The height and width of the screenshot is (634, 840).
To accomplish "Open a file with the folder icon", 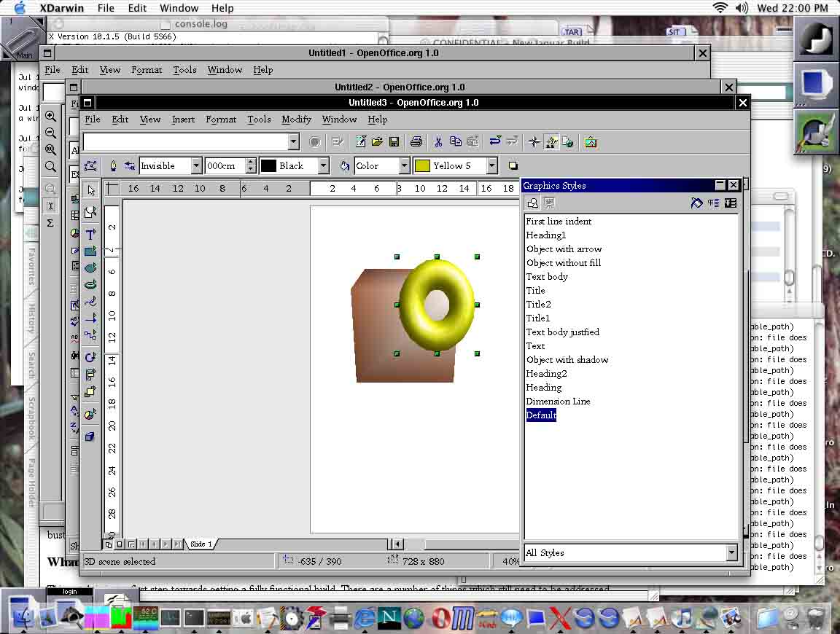I will [x=377, y=142].
